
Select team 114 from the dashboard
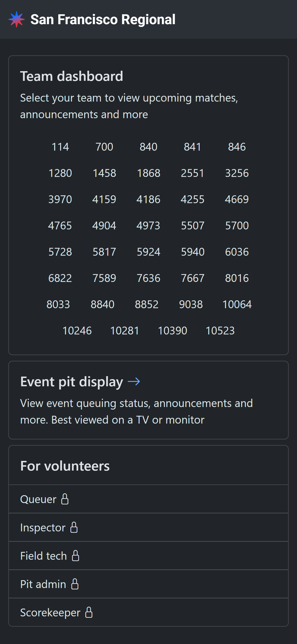60,147
